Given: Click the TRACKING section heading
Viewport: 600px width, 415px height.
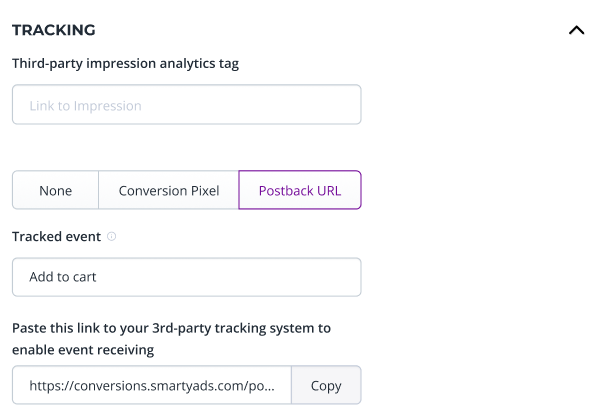Looking at the screenshot, I should point(54,30).
